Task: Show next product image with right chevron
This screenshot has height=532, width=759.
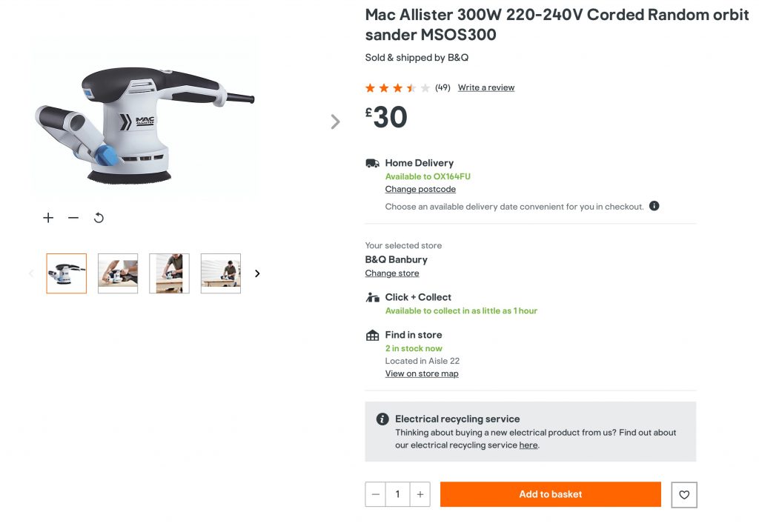Action: [336, 122]
